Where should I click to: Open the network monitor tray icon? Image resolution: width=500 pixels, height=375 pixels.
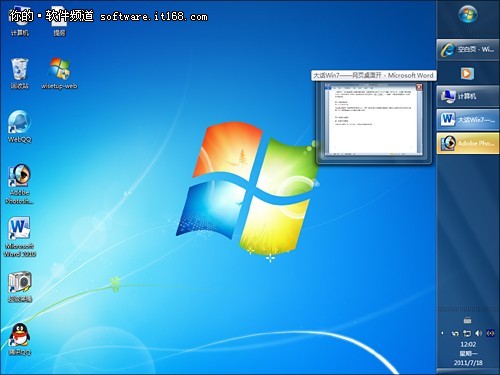pos(467,333)
